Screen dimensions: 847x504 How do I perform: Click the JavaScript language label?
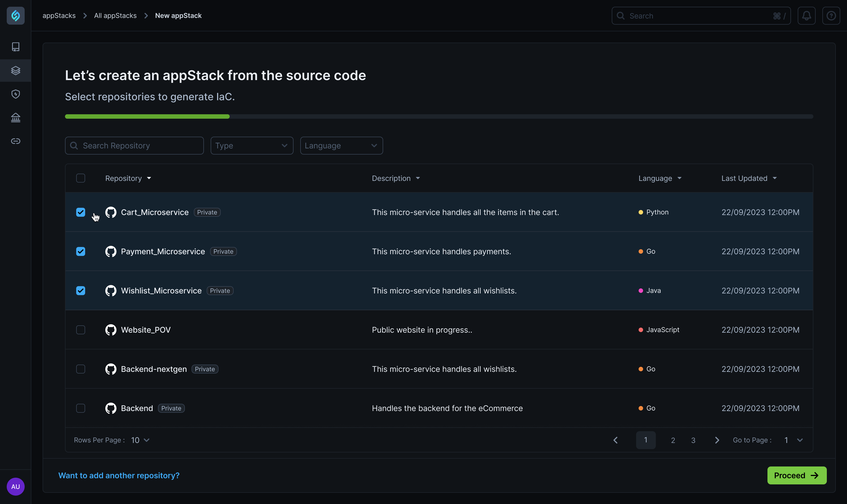click(x=662, y=330)
